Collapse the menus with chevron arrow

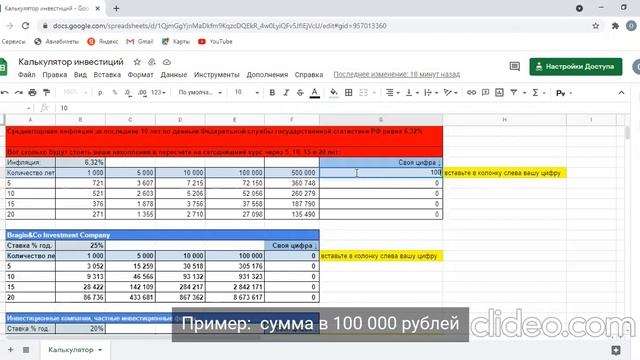[x=621, y=93]
